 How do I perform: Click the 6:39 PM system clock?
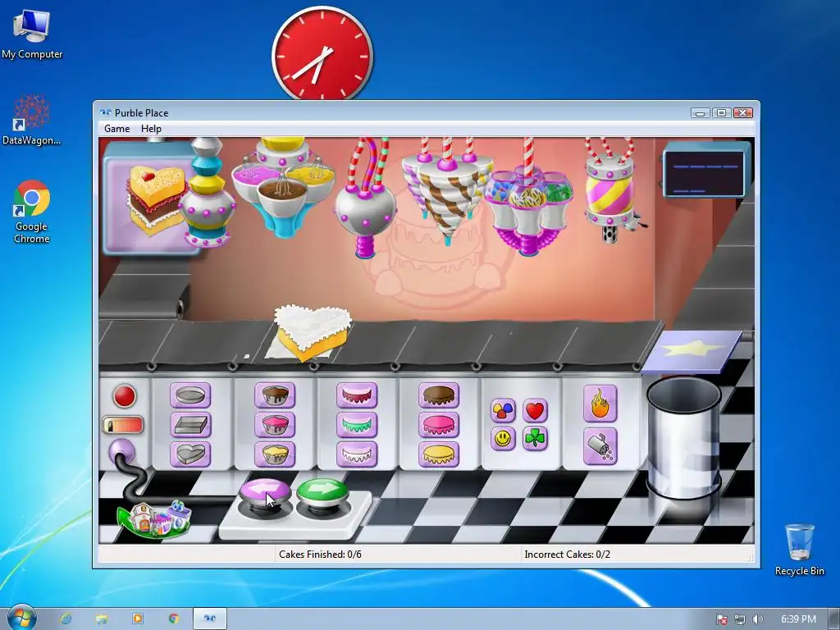[x=798, y=619]
